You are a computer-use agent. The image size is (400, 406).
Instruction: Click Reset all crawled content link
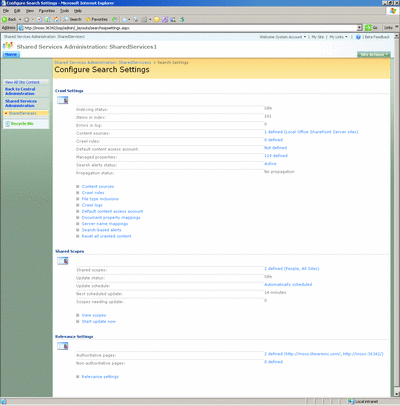coord(106,236)
